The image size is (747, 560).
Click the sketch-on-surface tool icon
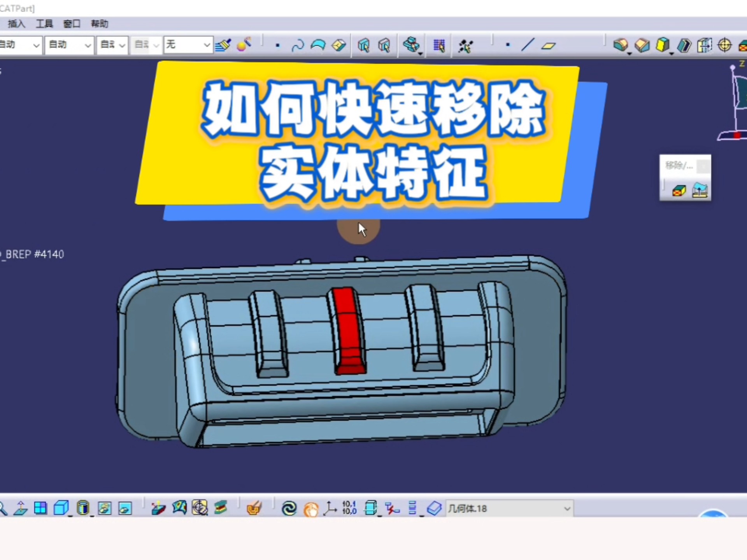coord(158,508)
